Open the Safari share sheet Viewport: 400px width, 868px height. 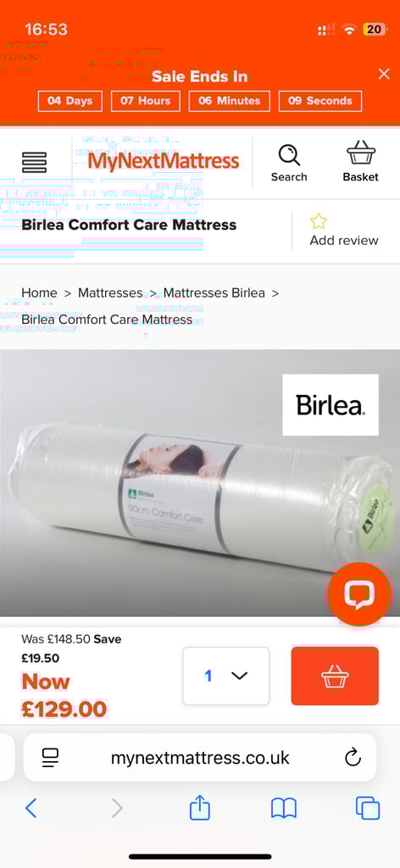pyautogui.click(x=200, y=807)
